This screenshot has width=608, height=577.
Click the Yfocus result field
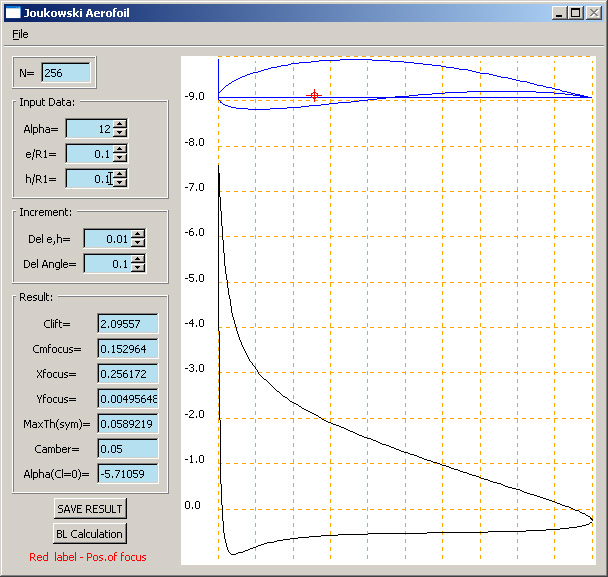(x=128, y=399)
